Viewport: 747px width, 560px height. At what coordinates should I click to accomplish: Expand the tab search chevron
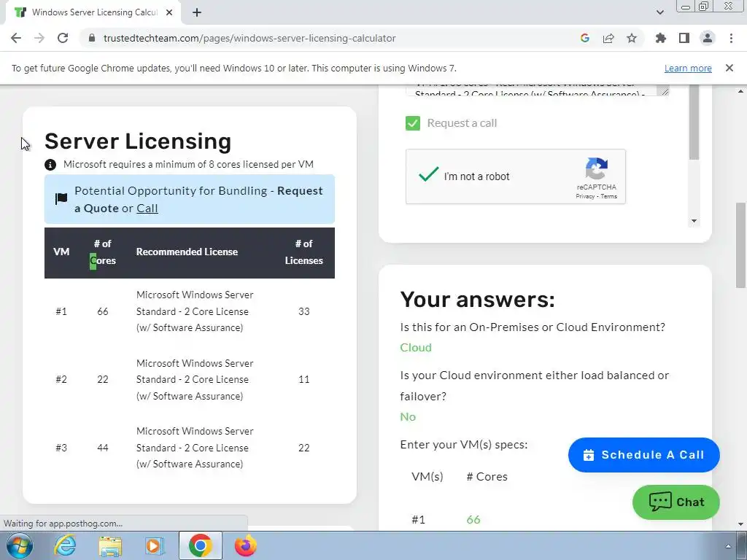point(659,12)
